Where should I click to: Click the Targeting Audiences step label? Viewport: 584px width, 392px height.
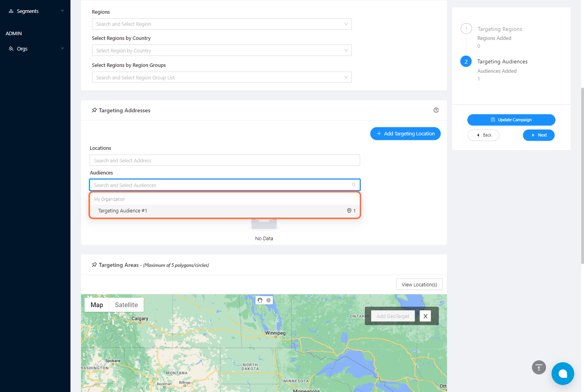503,61
